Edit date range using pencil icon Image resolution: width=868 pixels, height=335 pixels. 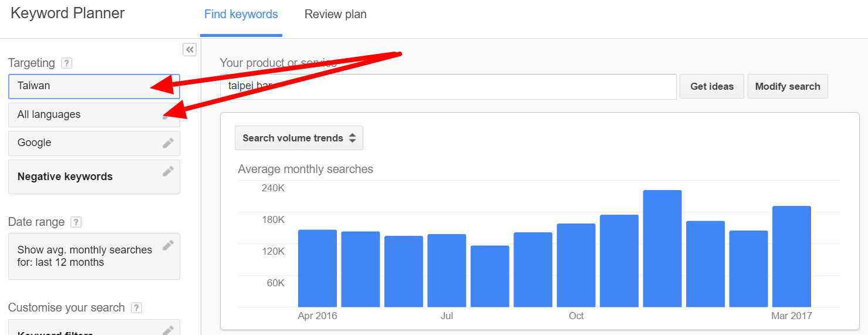tap(168, 245)
